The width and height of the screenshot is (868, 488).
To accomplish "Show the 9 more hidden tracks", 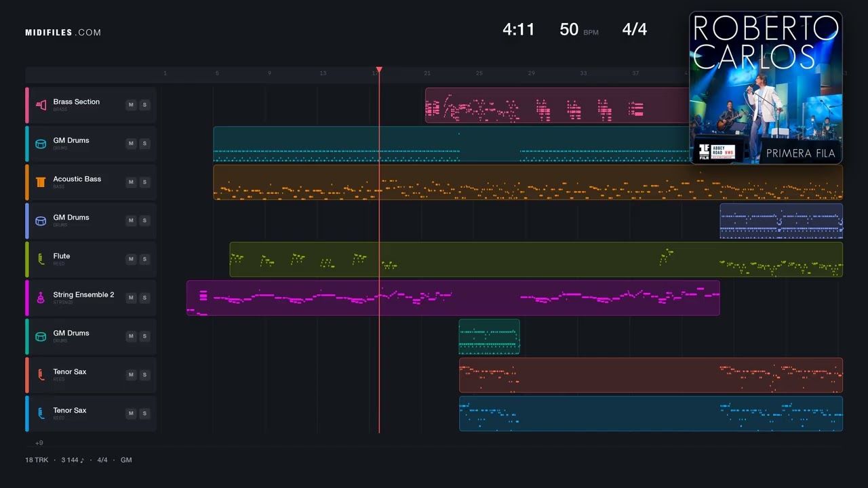I will pos(39,443).
